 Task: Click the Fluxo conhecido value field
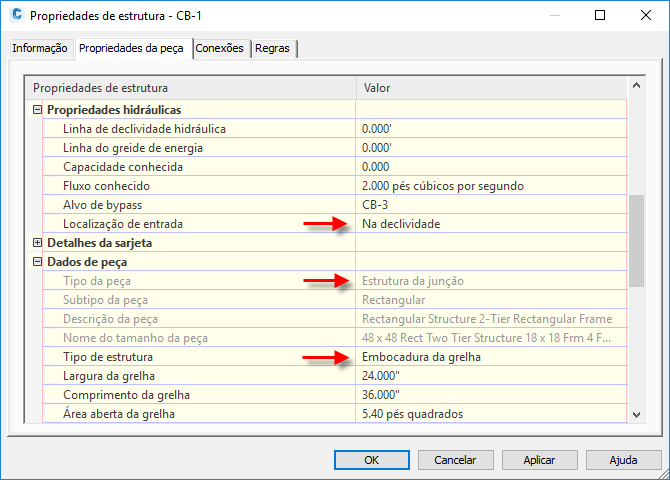491,186
